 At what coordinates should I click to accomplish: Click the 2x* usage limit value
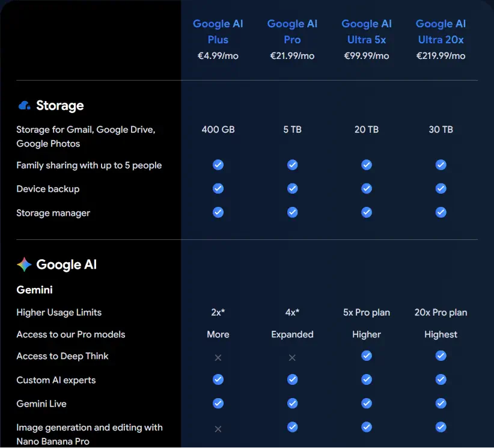pyautogui.click(x=218, y=313)
